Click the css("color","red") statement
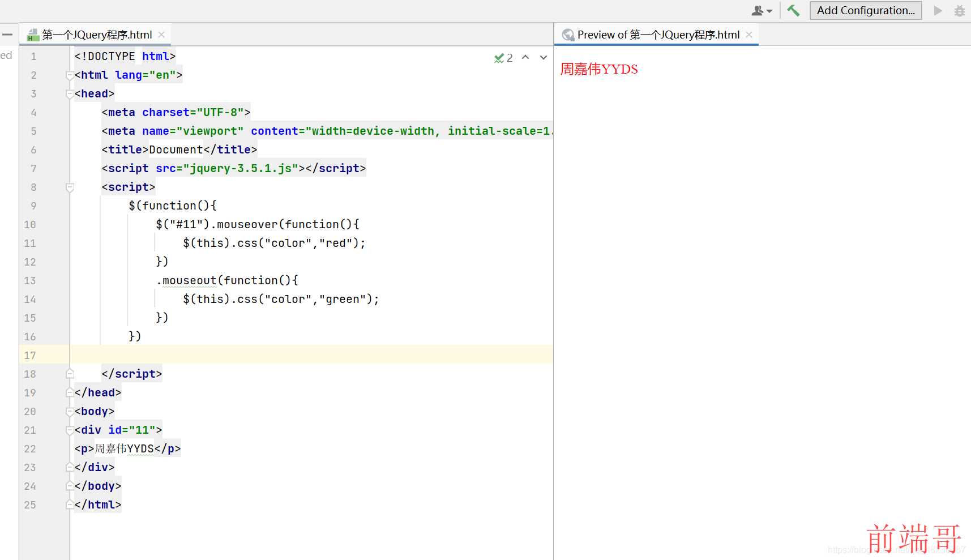971x560 pixels. tap(275, 243)
